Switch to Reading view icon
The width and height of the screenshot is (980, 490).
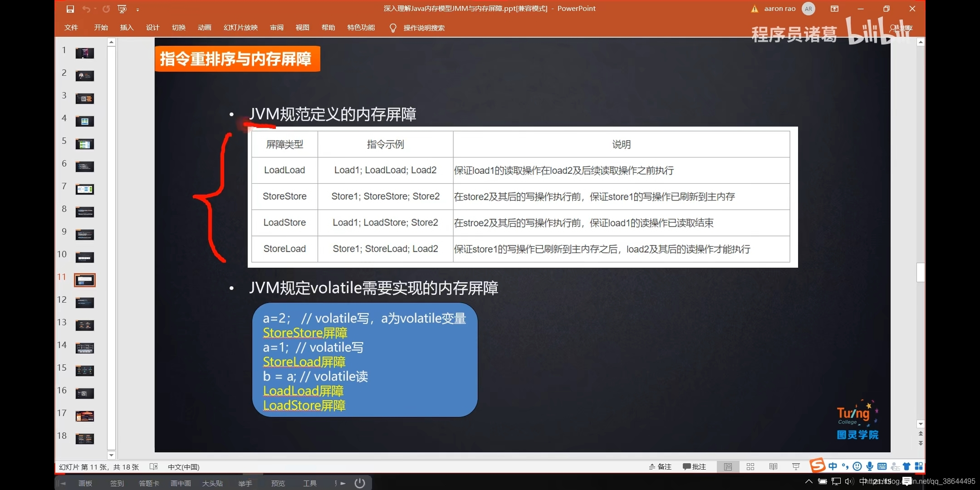[x=773, y=466]
